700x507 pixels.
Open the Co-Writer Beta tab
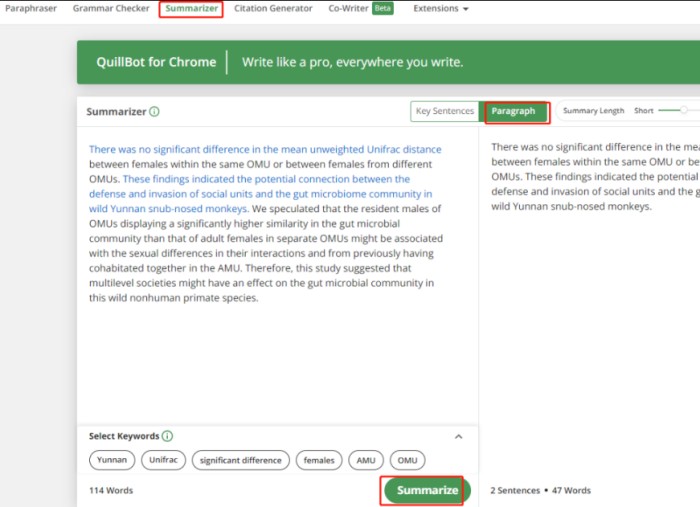[x=361, y=8]
